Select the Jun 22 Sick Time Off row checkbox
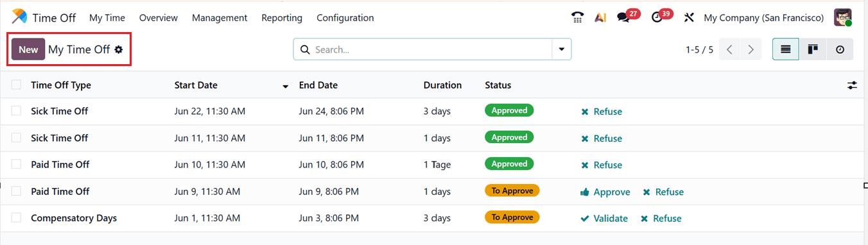868x245 pixels. [16, 111]
